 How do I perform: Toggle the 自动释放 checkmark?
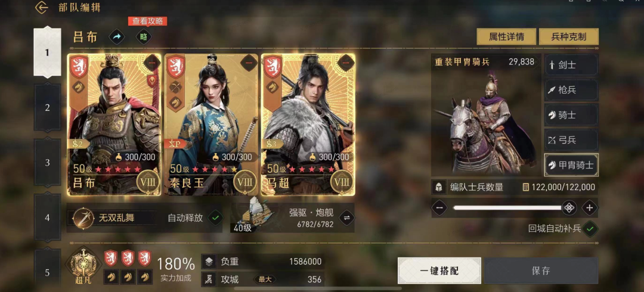click(215, 218)
